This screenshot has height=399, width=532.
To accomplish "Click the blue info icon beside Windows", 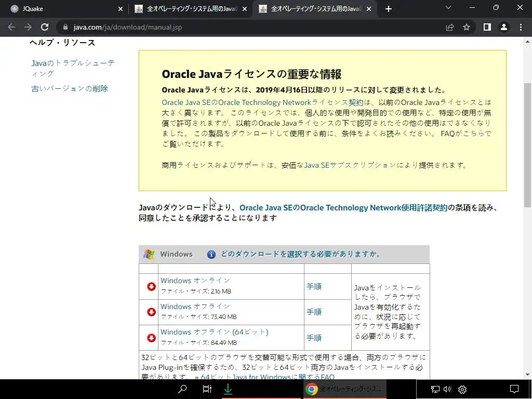I will [211, 255].
